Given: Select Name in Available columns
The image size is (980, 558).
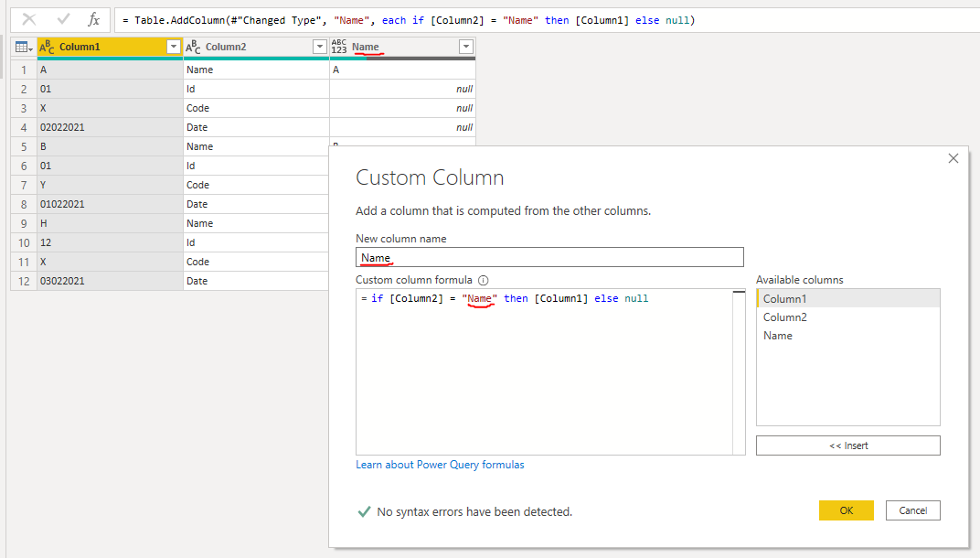Looking at the screenshot, I should coord(848,336).
